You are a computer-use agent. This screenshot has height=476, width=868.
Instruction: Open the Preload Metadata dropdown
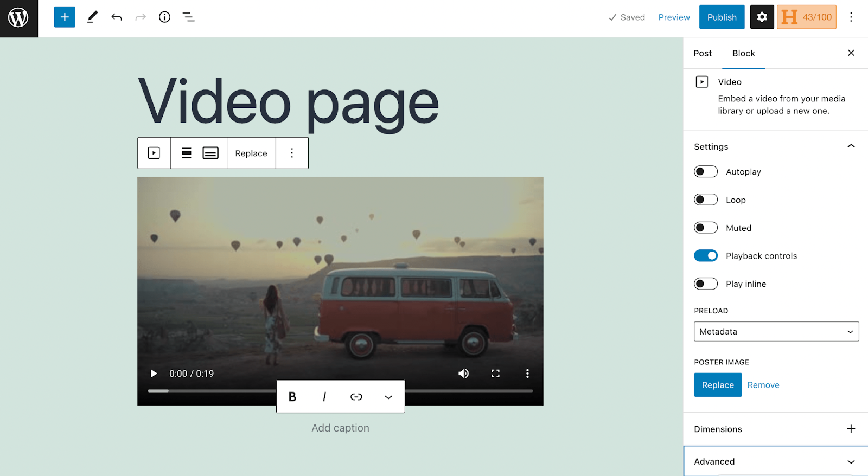776,332
